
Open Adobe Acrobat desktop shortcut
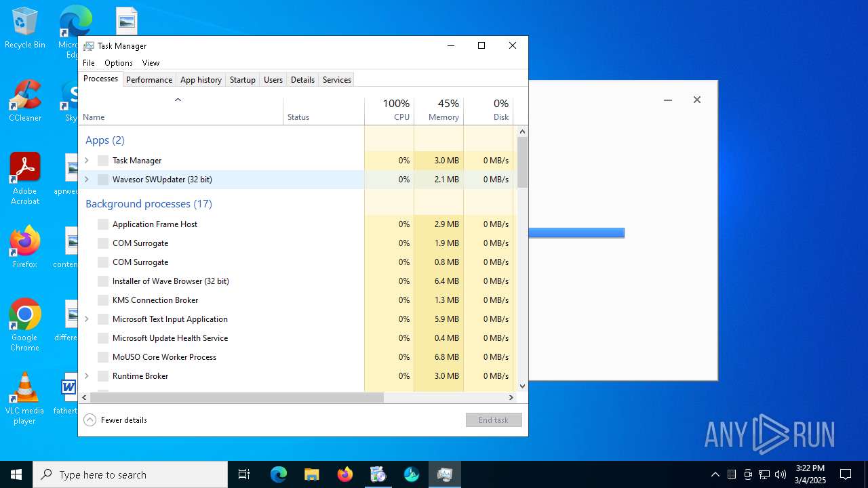pyautogui.click(x=25, y=179)
